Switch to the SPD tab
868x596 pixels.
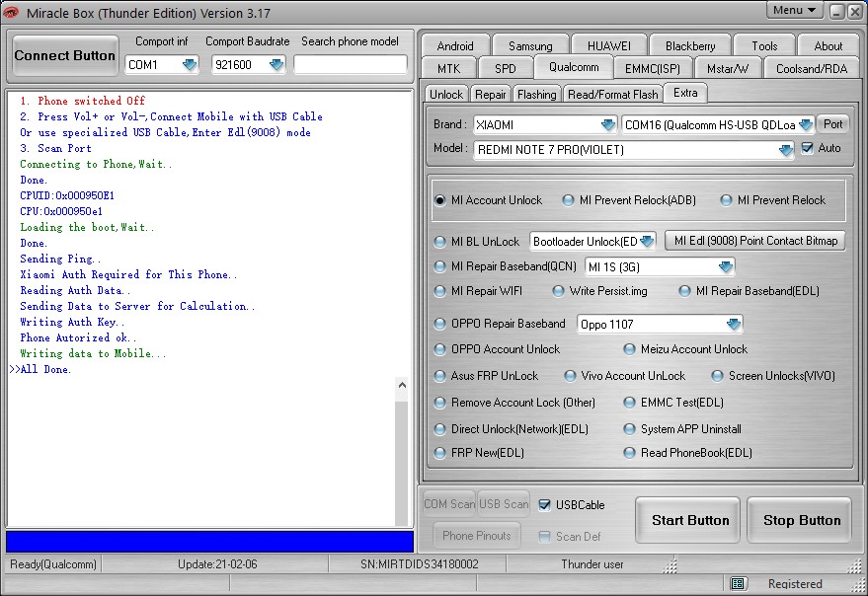(505, 69)
